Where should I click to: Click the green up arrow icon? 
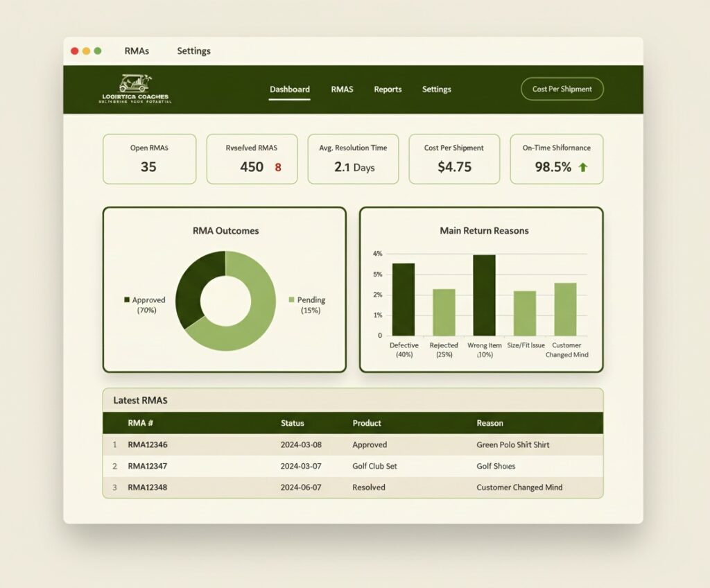582,167
